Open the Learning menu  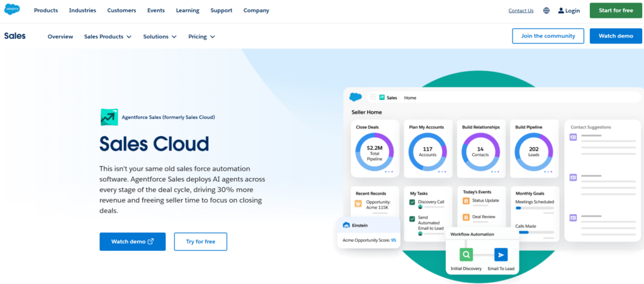(x=187, y=10)
